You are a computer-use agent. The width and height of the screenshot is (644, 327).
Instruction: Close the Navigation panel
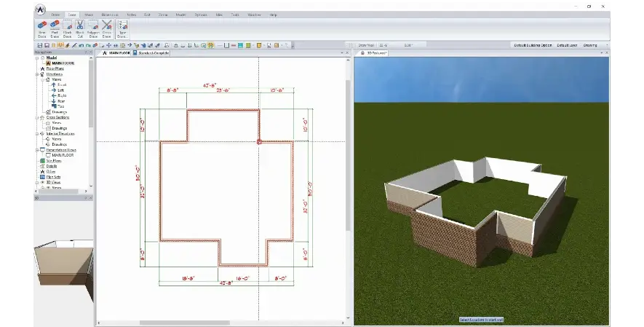(x=91, y=52)
